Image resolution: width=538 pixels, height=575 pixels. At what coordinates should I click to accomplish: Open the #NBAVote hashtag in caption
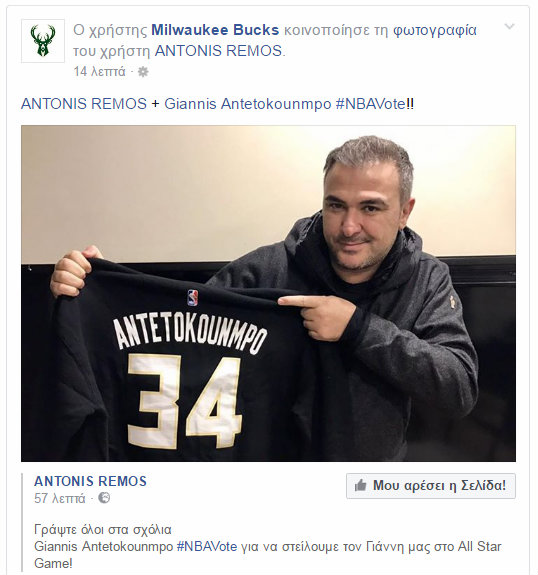coord(371,104)
